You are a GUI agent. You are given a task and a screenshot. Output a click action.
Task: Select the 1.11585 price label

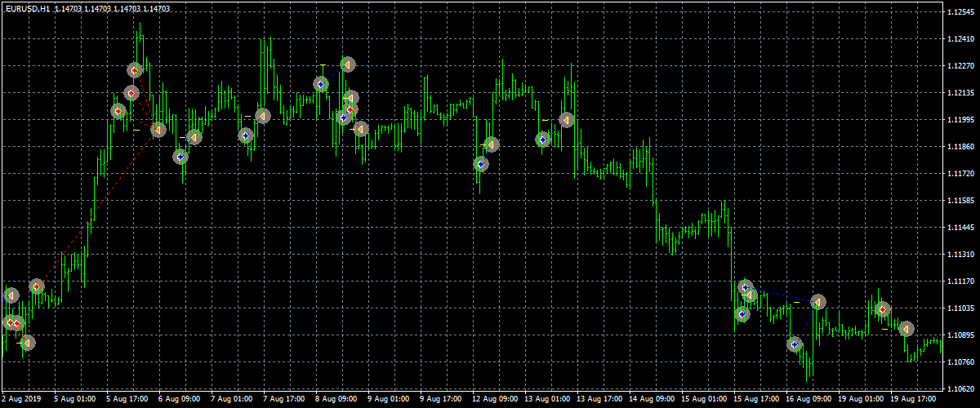[961, 201]
